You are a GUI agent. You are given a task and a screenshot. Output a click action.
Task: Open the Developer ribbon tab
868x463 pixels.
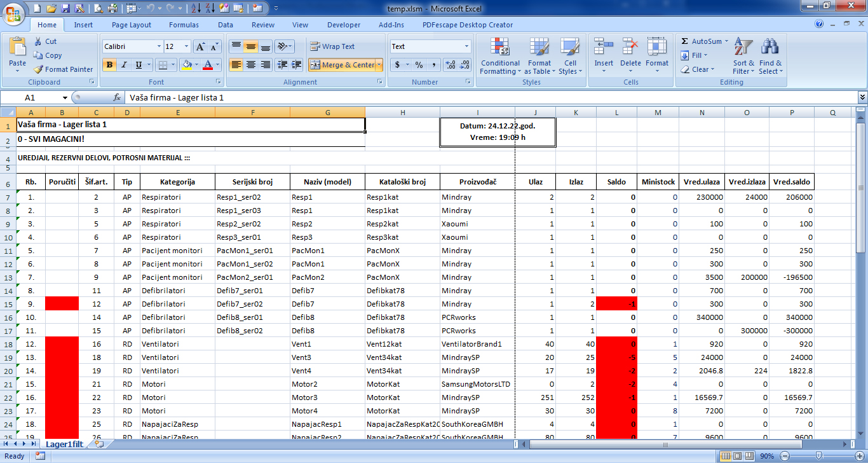[x=344, y=25]
